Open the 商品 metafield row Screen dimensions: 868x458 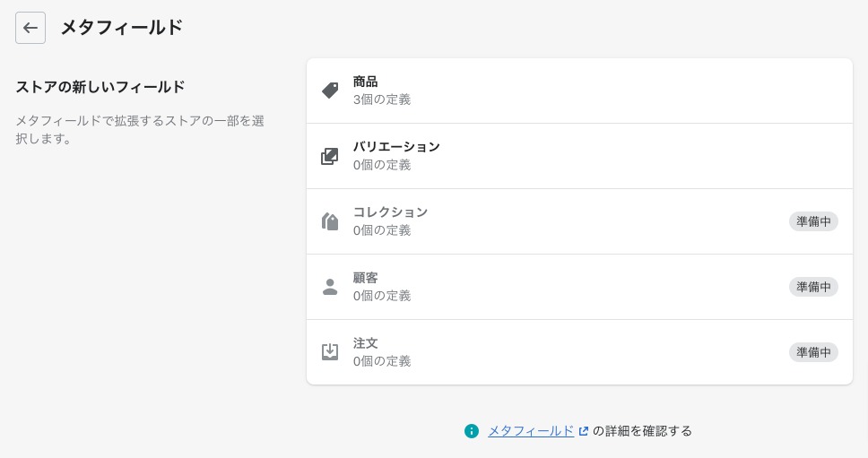coord(579,91)
